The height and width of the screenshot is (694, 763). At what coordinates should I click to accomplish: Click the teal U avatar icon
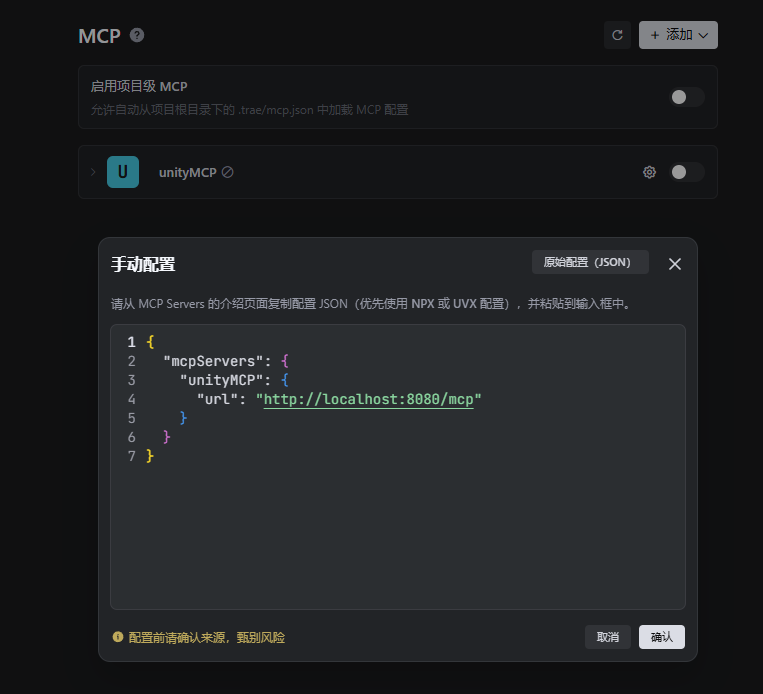pos(123,172)
